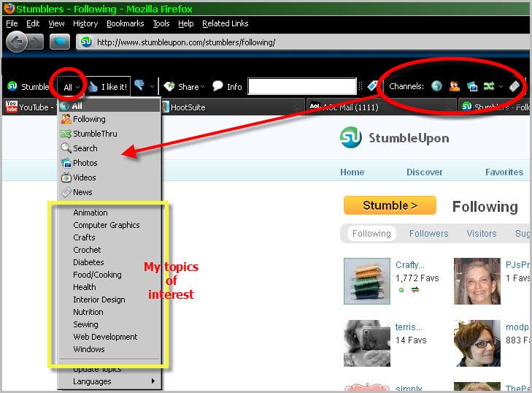Pick Crochet from topics list
Image resolution: width=532 pixels, height=393 pixels.
click(x=87, y=250)
